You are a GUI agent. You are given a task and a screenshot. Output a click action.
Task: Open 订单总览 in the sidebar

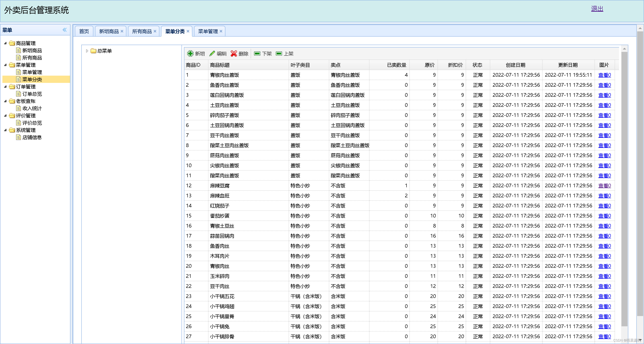point(32,94)
